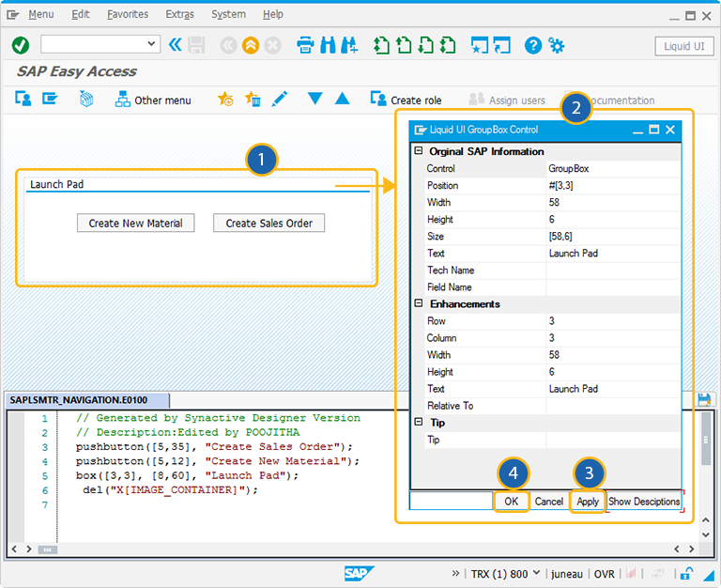Click Apply in GroupBox Control dialog
Screen dimensions: 721x588
tap(588, 501)
